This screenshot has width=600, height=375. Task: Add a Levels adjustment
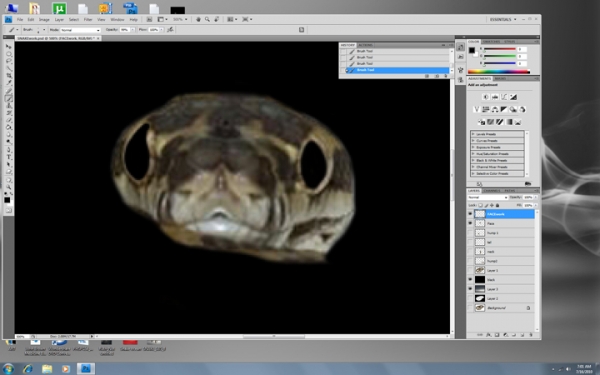[495, 97]
